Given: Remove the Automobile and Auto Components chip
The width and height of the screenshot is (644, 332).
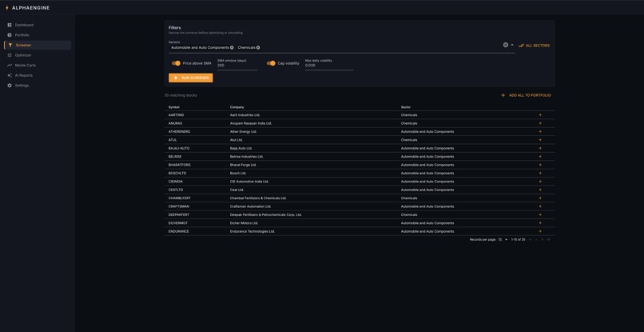Looking at the screenshot, I should coord(232,48).
